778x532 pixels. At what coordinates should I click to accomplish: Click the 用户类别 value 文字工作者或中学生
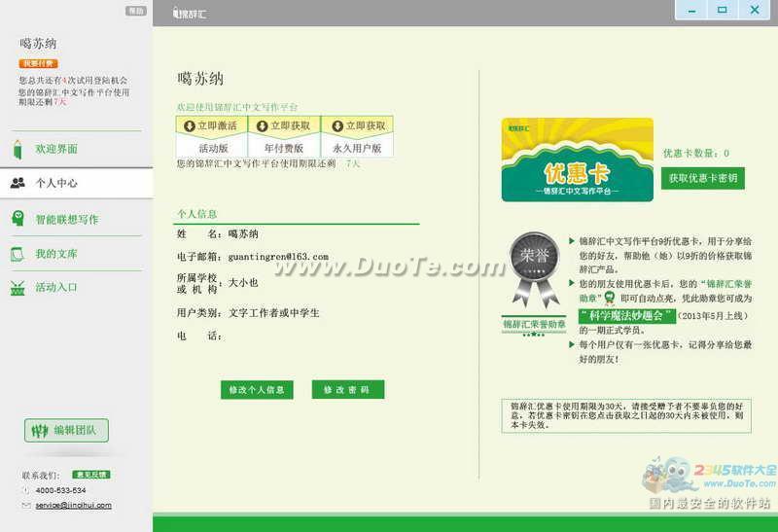[x=274, y=313]
